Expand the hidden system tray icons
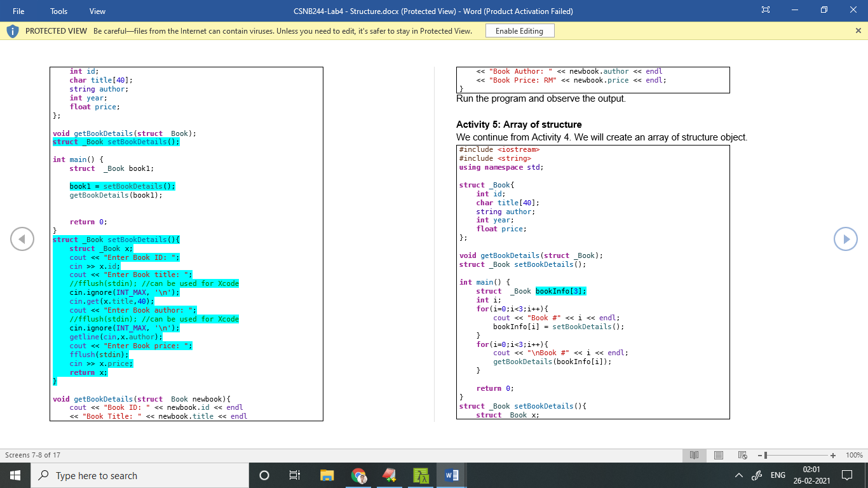Screen dimensions: 868x488 pyautogui.click(x=738, y=475)
